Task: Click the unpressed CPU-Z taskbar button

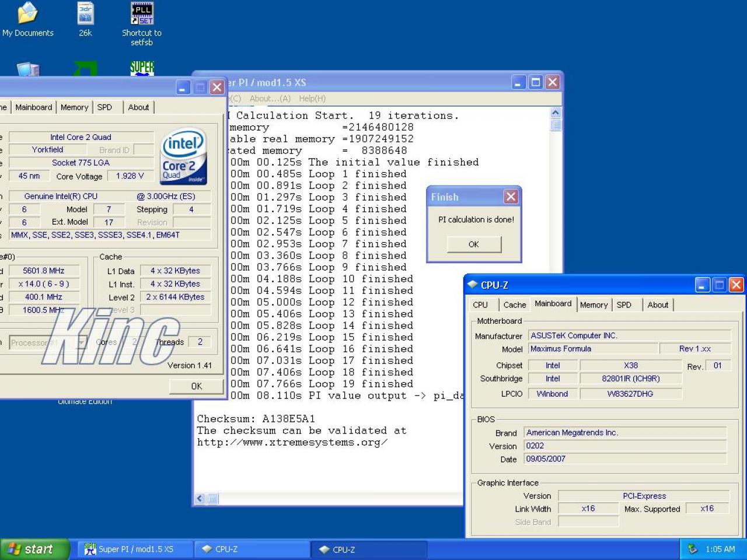Action: [x=252, y=549]
